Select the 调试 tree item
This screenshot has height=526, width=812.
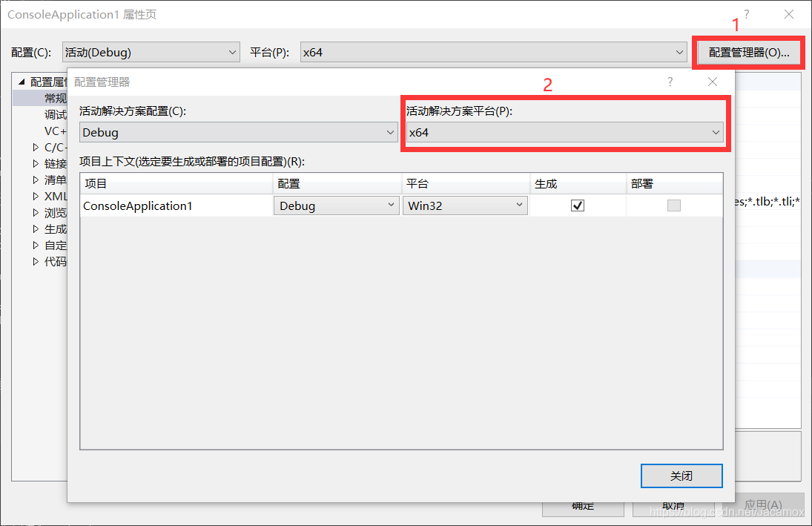pos(56,114)
